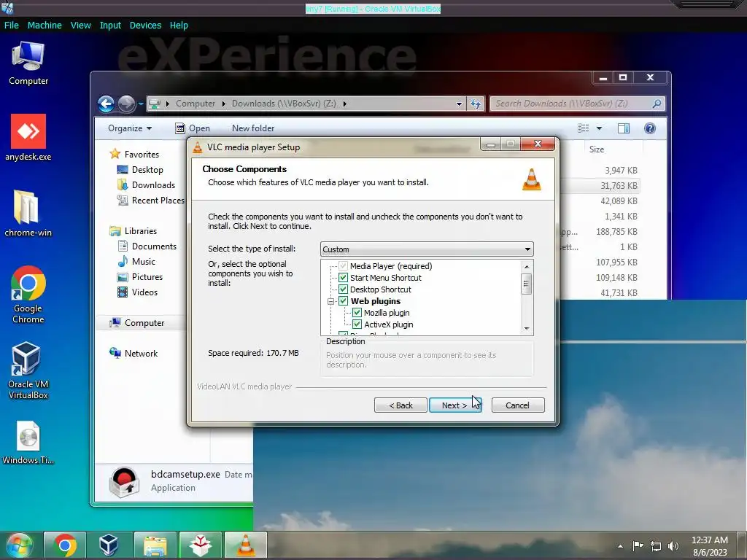This screenshot has width=747, height=560.
Task: Click Back in VLC Setup
Action: pyautogui.click(x=400, y=405)
